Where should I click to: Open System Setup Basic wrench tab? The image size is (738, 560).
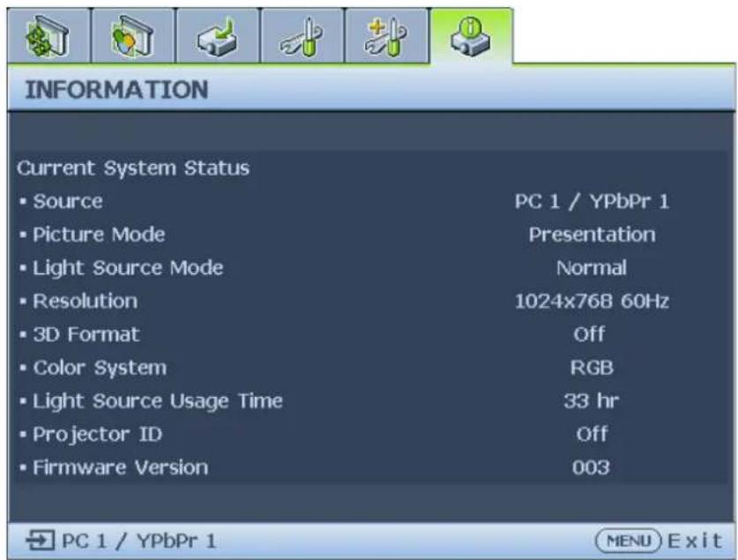pos(302,36)
